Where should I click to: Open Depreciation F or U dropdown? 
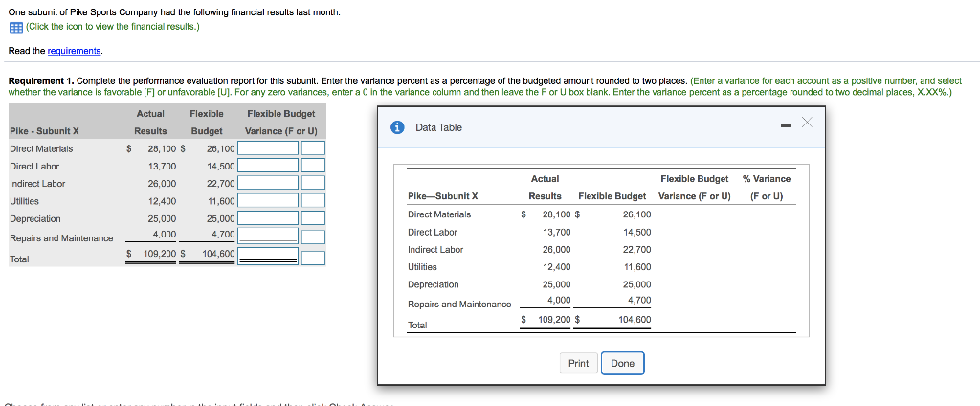click(313, 219)
